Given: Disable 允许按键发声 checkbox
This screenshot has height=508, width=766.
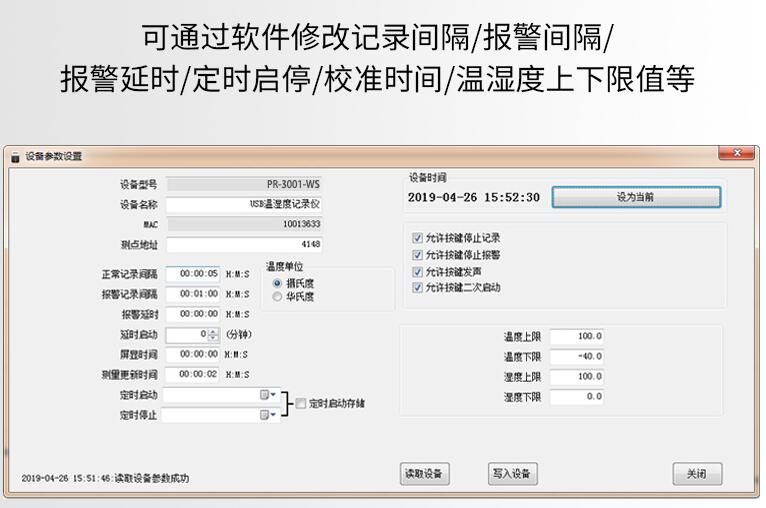Looking at the screenshot, I should point(418,271).
